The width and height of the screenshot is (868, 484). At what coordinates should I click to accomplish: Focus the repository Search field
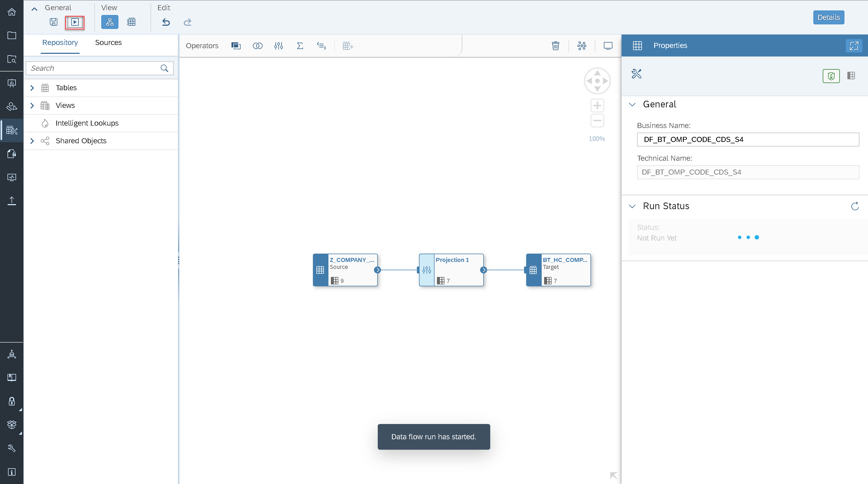point(99,68)
